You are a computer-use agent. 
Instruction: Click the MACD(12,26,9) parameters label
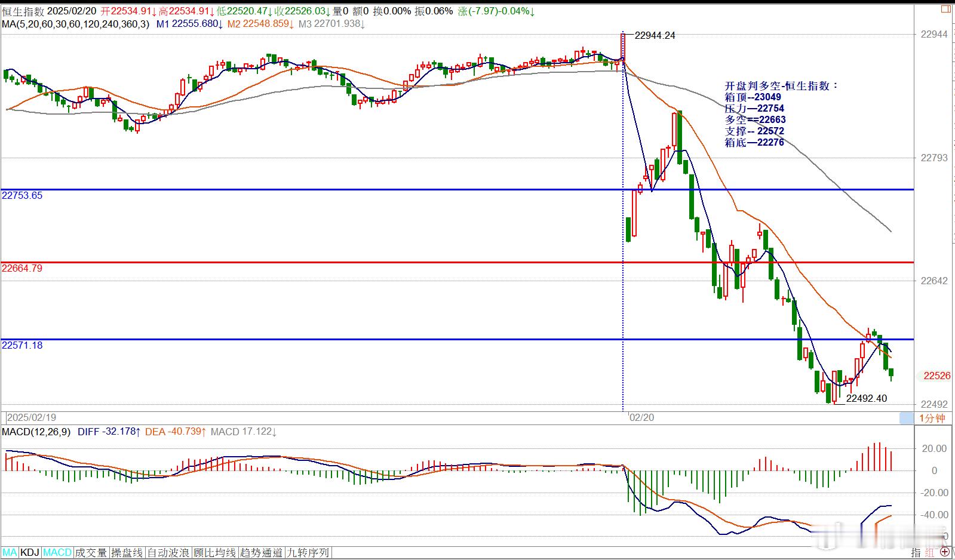[x=36, y=432]
